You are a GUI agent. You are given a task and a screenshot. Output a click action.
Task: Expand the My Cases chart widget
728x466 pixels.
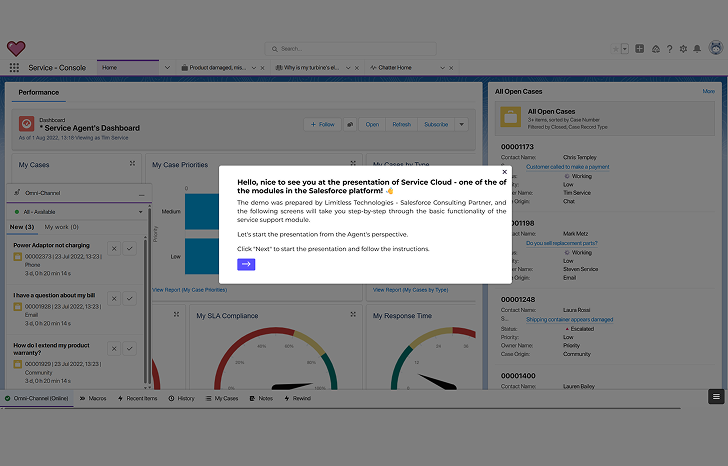pyautogui.click(x=132, y=163)
